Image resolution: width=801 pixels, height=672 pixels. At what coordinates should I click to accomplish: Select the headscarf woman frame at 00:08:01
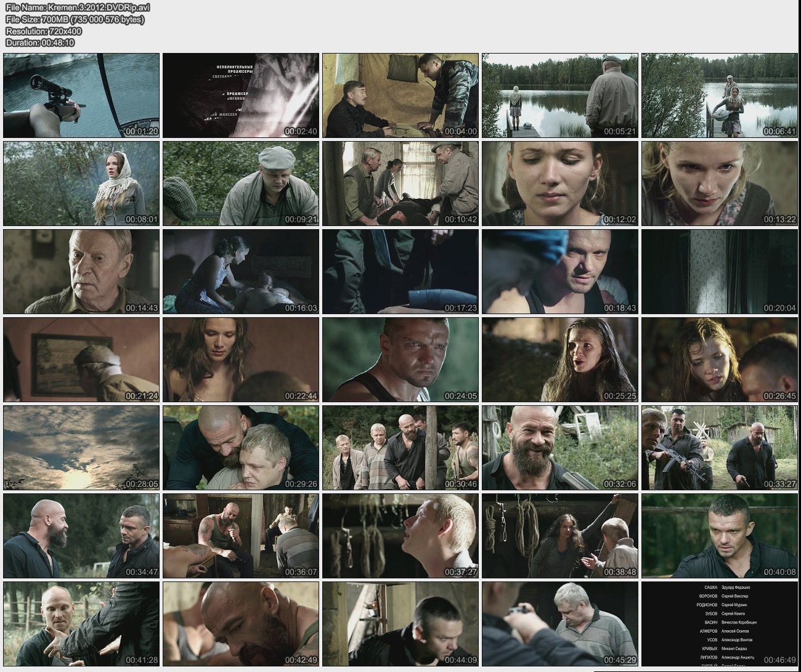pos(81,184)
